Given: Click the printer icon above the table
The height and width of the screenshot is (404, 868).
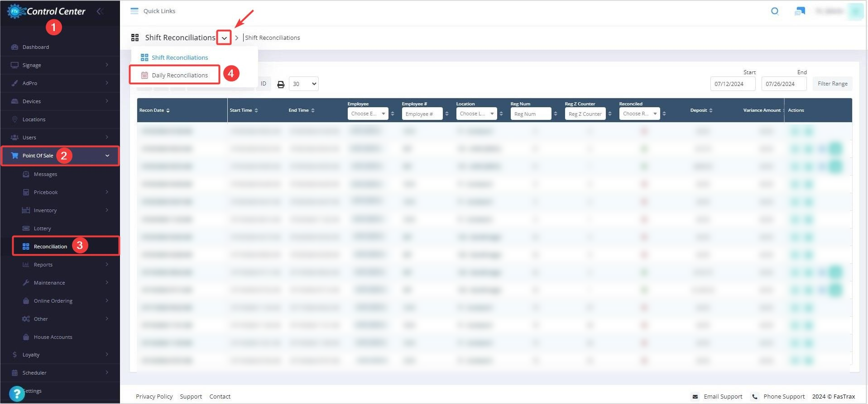Looking at the screenshot, I should (281, 84).
